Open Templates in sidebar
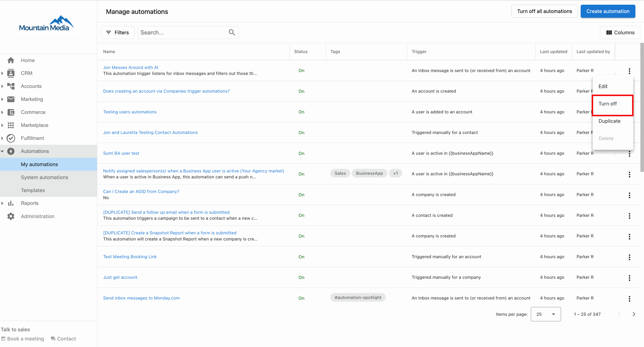The width and height of the screenshot is (644, 347). [33, 190]
